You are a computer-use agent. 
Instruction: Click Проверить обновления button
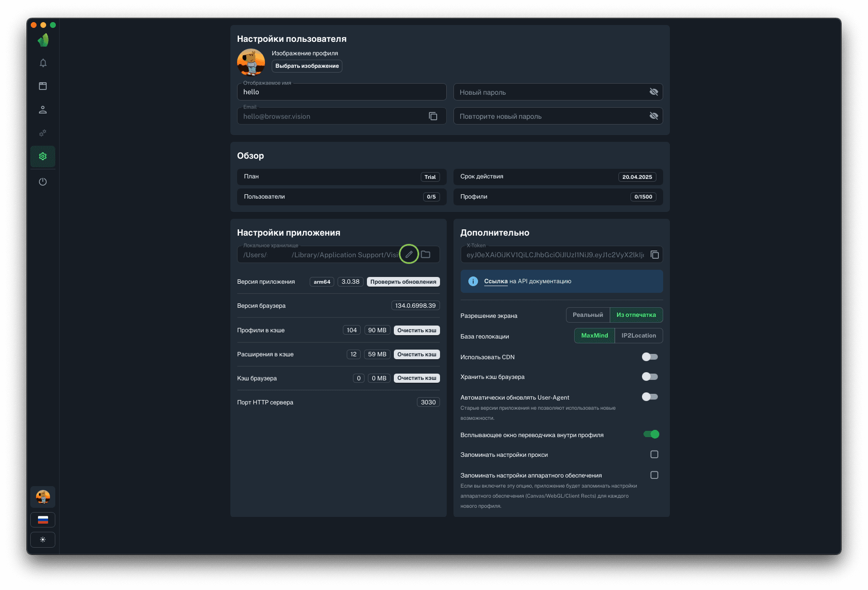(403, 282)
